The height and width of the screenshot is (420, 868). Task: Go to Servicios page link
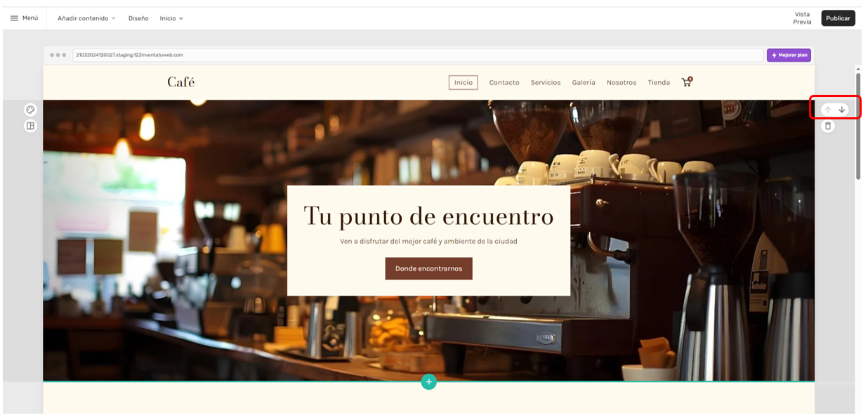pyautogui.click(x=546, y=82)
